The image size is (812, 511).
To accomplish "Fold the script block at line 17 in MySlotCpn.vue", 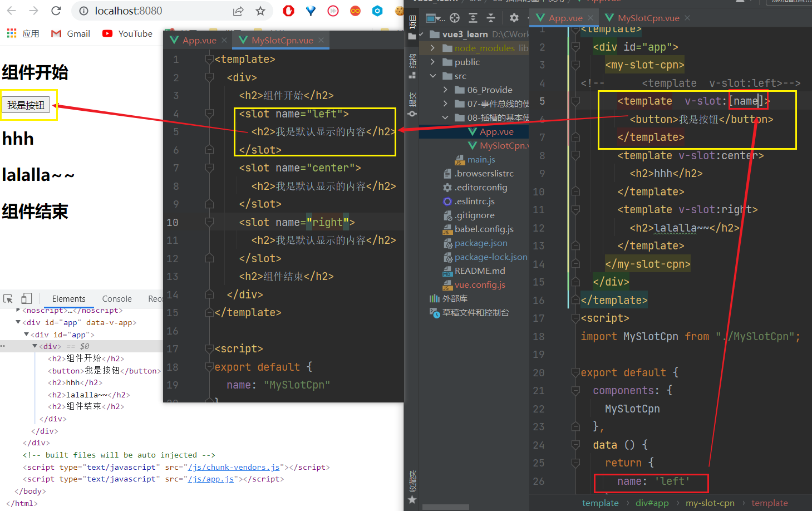I will click(x=209, y=349).
